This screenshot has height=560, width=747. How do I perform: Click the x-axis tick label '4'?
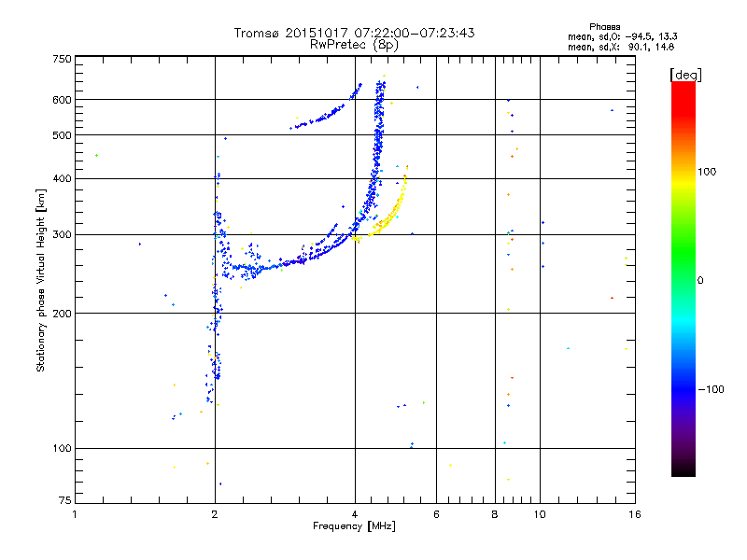click(x=355, y=514)
